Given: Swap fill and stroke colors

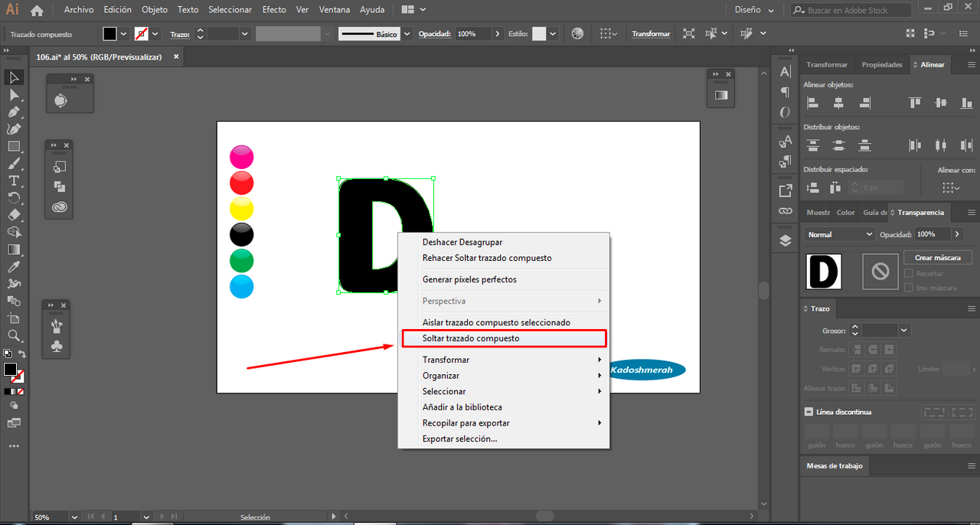Looking at the screenshot, I should 22,355.
